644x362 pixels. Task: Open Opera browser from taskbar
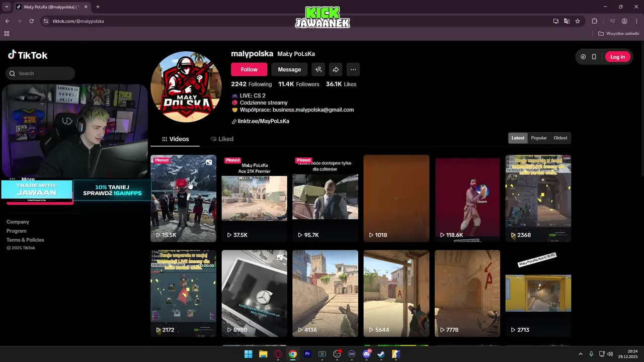[278, 354]
